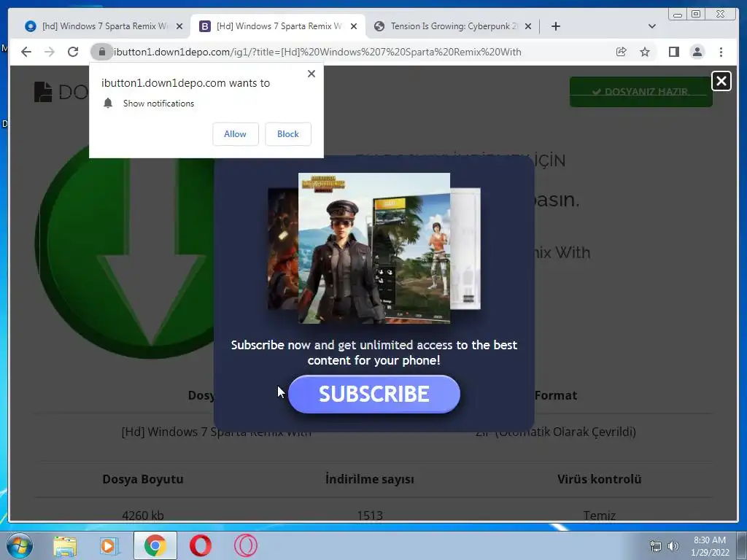Open the Chrome profile avatar
Screen dimensions: 747x560
pyautogui.click(x=697, y=52)
